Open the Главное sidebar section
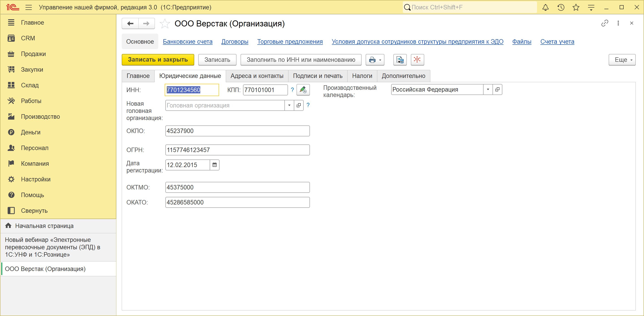Screen dimensions: 644x316 click(58, 23)
